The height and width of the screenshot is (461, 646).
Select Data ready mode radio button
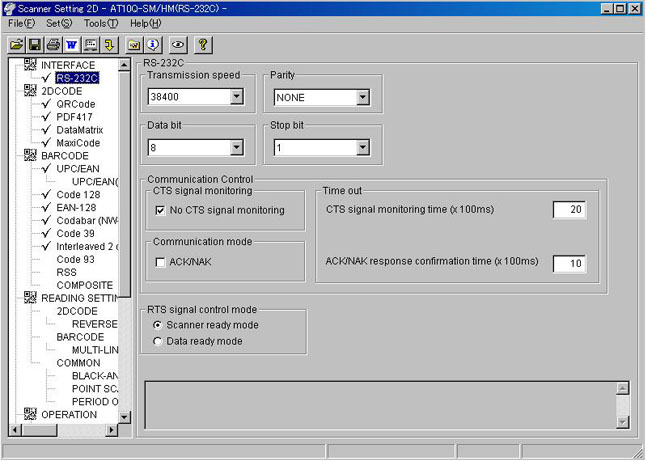pyautogui.click(x=158, y=341)
